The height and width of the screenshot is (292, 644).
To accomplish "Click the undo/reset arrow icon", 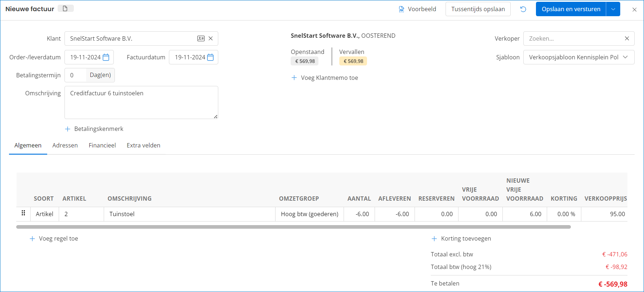I will coord(523,9).
